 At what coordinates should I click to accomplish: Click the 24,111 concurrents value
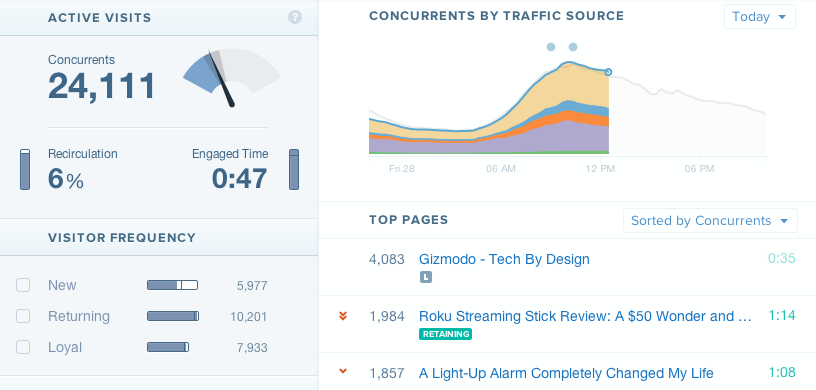point(101,86)
